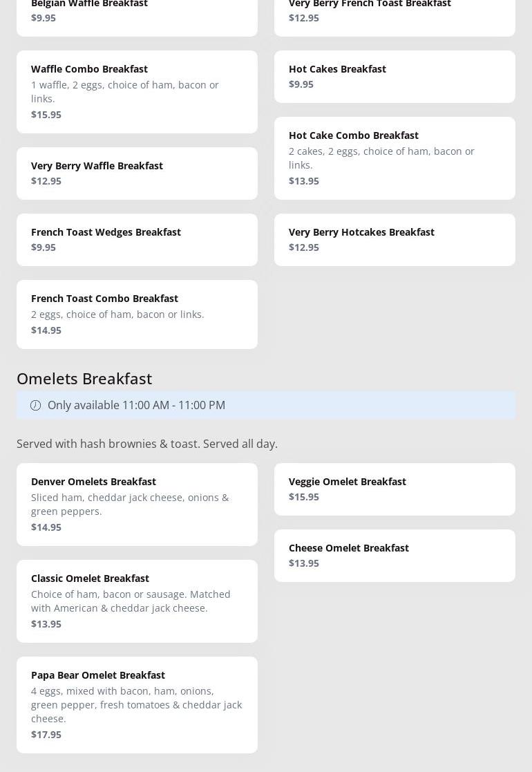
Task: Open the Waffle Combo Breakfast item
Action: (x=137, y=91)
